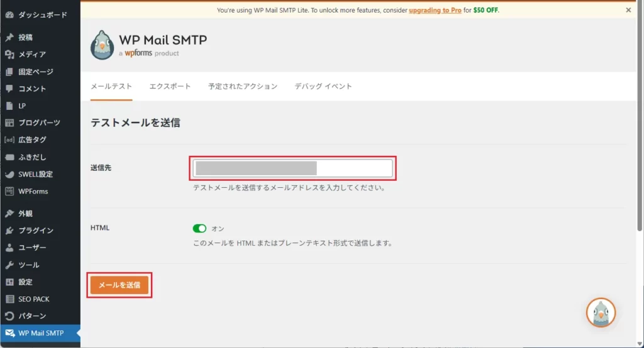Click the テストメールを送信 heading
Screen dimensions: 644x348
[x=135, y=122]
